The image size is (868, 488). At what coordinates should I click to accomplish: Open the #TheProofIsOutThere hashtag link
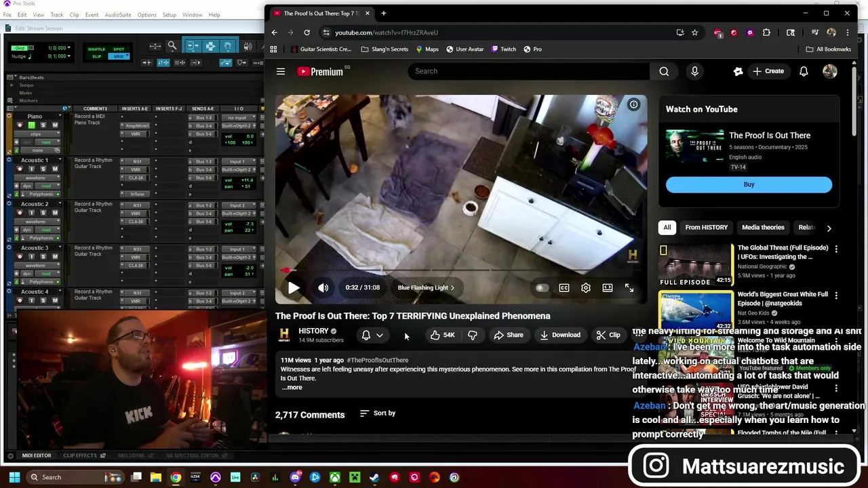[378, 360]
